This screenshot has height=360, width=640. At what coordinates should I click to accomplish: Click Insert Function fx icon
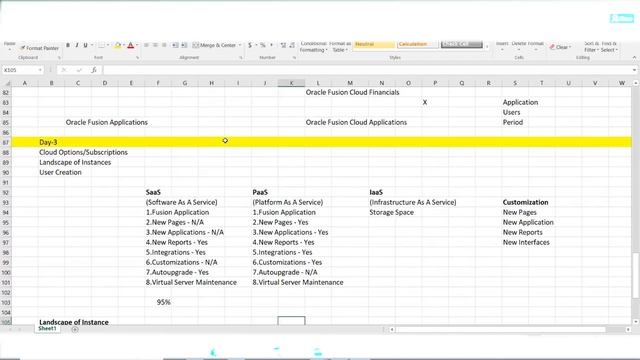(x=94, y=70)
